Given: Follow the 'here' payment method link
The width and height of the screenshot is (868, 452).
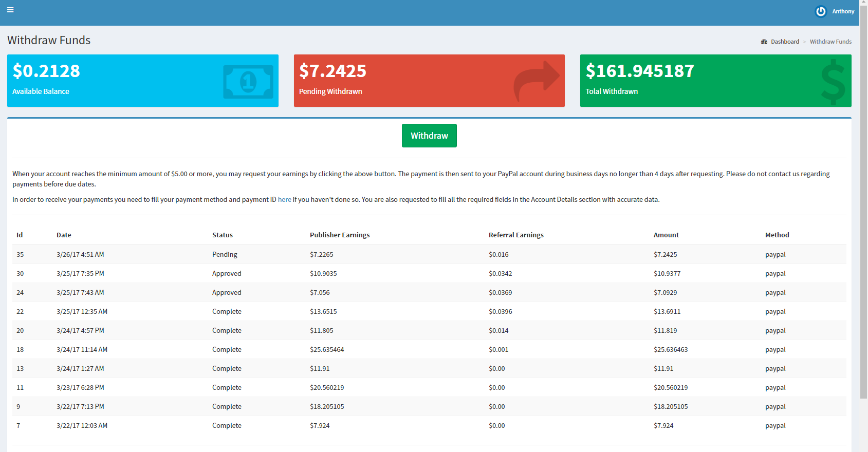Looking at the screenshot, I should (x=284, y=200).
